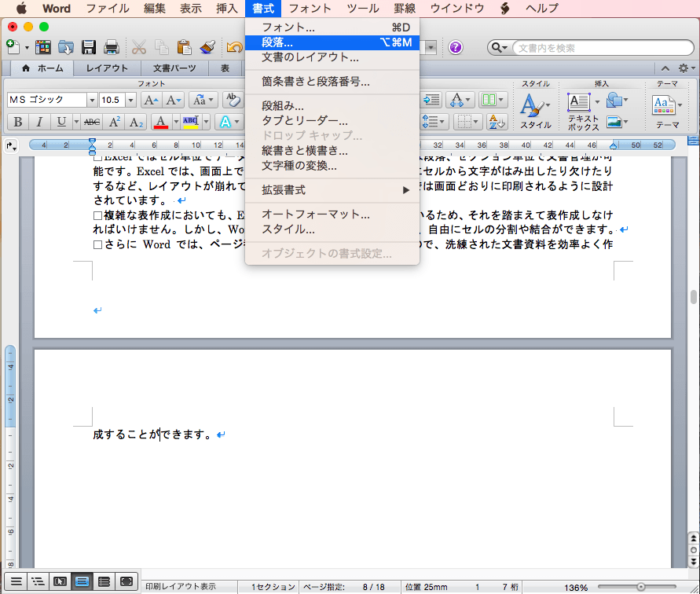Click the Format Painter brush icon

[x=207, y=47]
